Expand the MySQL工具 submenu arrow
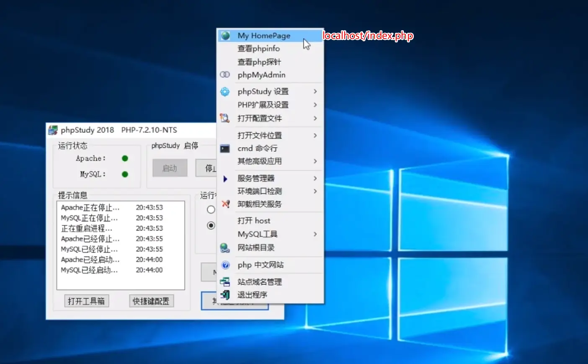The width and height of the screenshot is (588, 364). [x=315, y=234]
